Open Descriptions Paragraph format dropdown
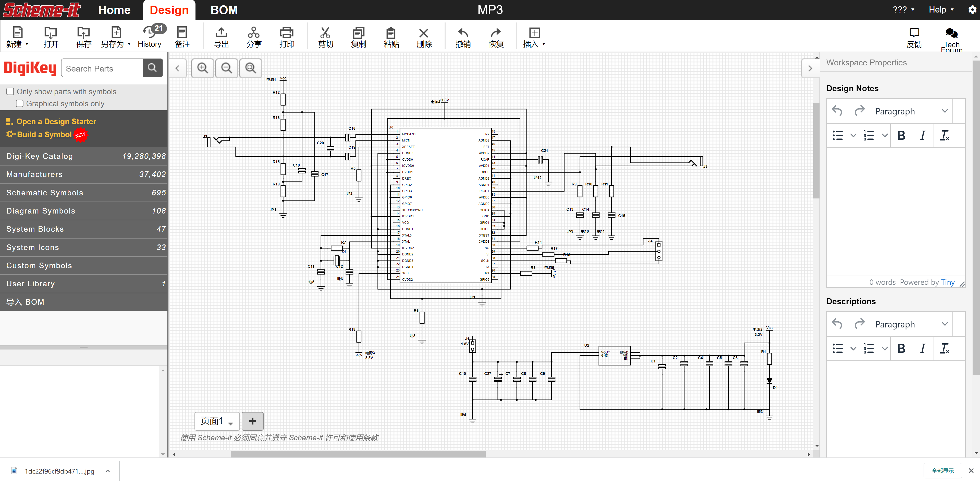 (x=912, y=324)
